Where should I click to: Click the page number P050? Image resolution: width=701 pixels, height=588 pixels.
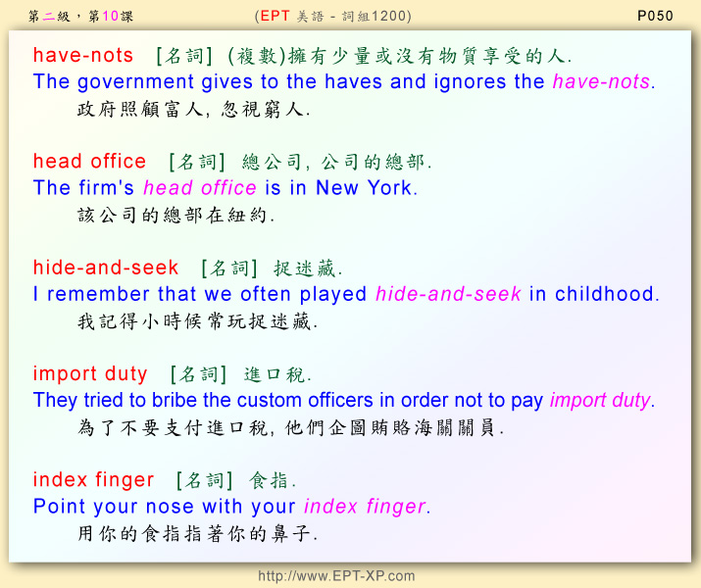pos(655,16)
